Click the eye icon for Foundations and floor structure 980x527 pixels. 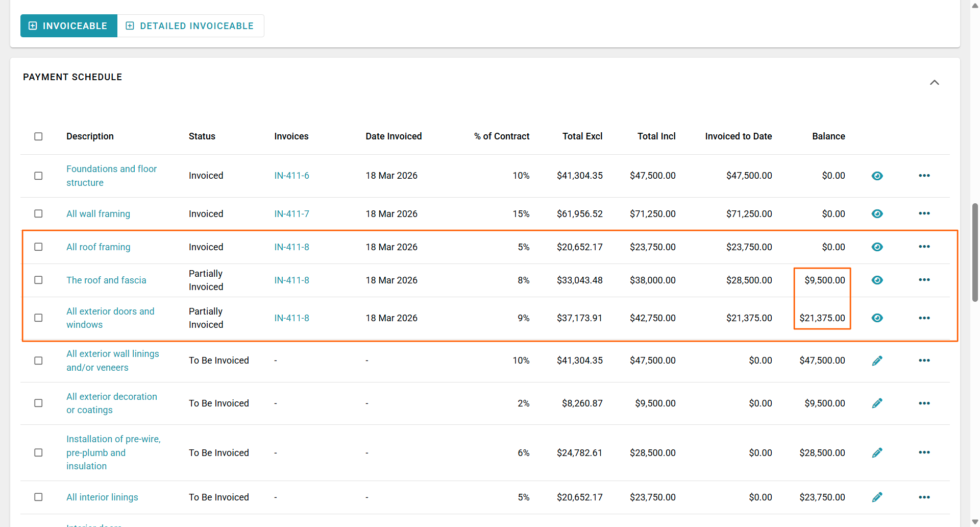[877, 176]
